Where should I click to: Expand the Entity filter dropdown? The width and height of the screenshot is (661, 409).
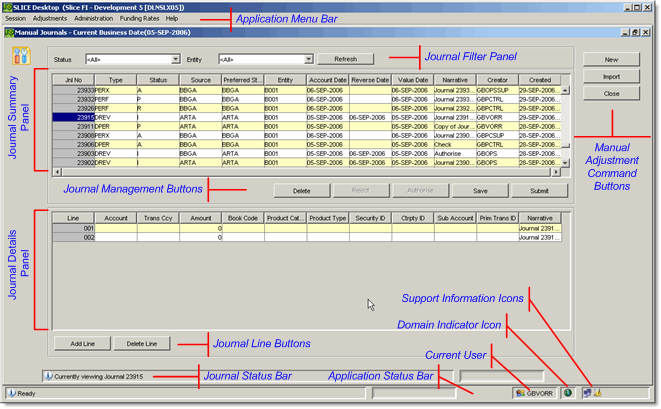[309, 59]
